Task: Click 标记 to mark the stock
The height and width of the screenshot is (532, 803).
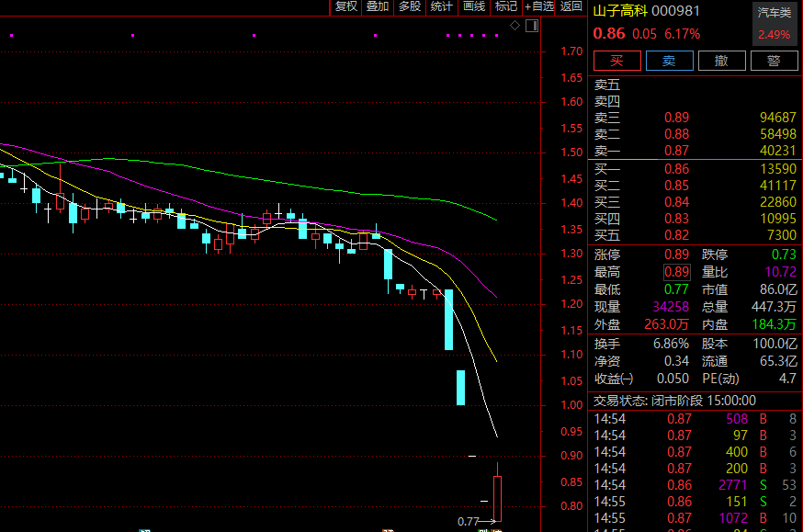Action: [506, 6]
